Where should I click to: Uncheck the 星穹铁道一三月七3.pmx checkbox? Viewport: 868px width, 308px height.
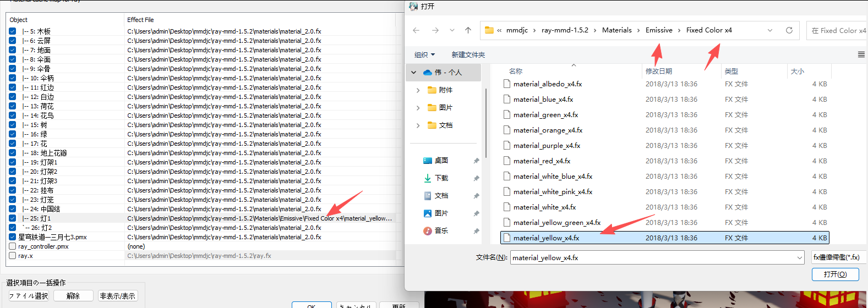12,237
